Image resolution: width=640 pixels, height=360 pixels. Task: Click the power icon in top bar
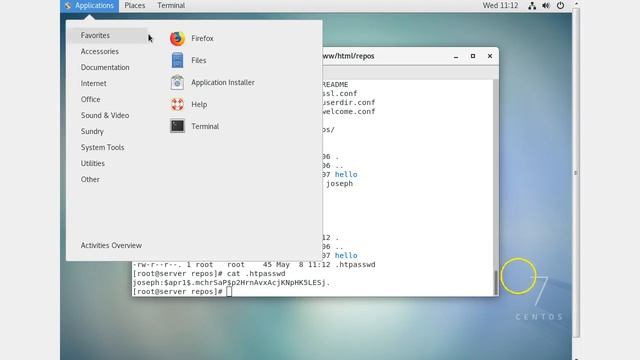[x=560, y=6]
